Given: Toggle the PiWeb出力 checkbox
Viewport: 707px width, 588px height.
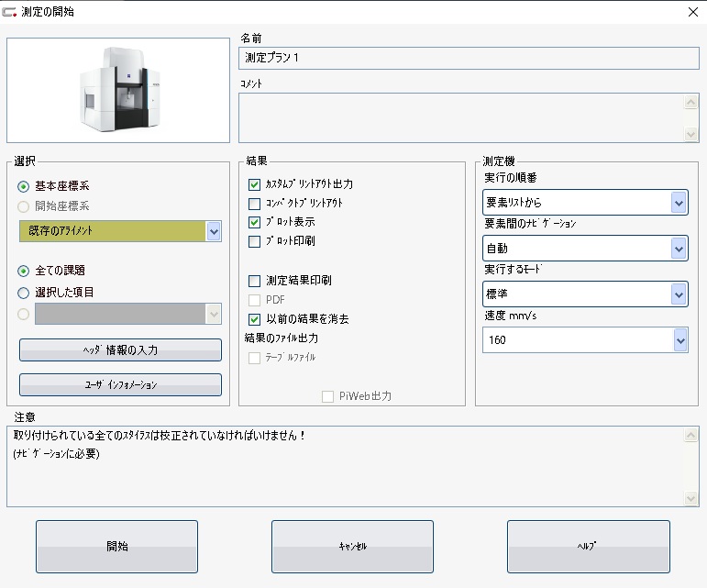Looking at the screenshot, I should coord(327,396).
